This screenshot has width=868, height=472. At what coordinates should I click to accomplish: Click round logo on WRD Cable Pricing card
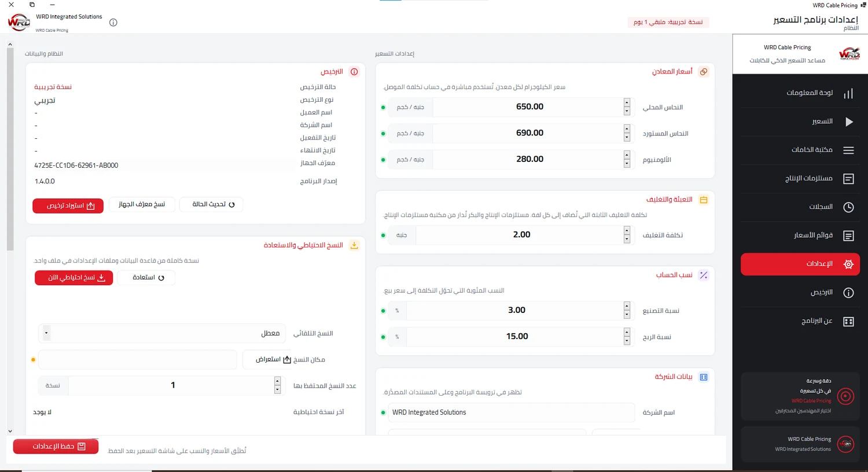pyautogui.click(x=845, y=444)
